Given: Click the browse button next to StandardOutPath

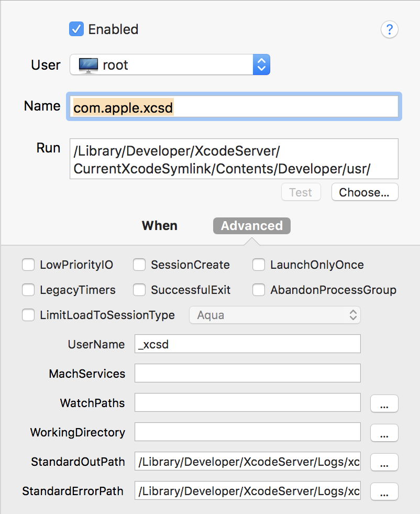Looking at the screenshot, I should (x=384, y=462).
